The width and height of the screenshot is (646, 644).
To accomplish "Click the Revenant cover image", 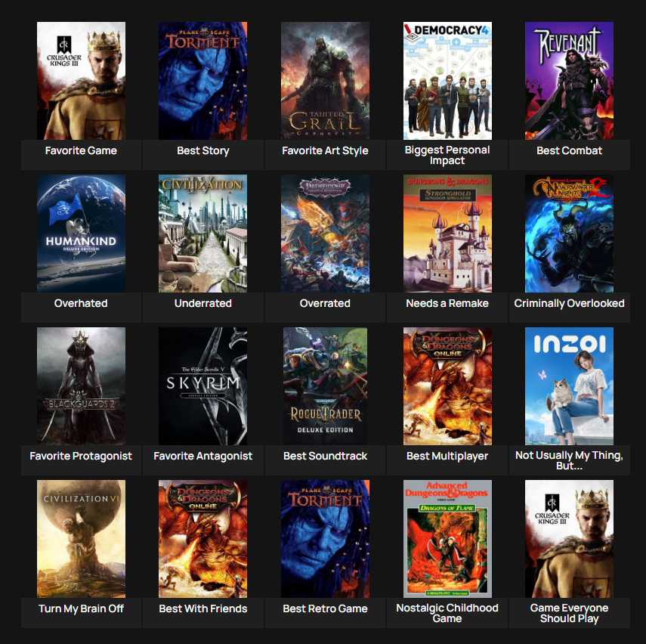I will pos(569,81).
